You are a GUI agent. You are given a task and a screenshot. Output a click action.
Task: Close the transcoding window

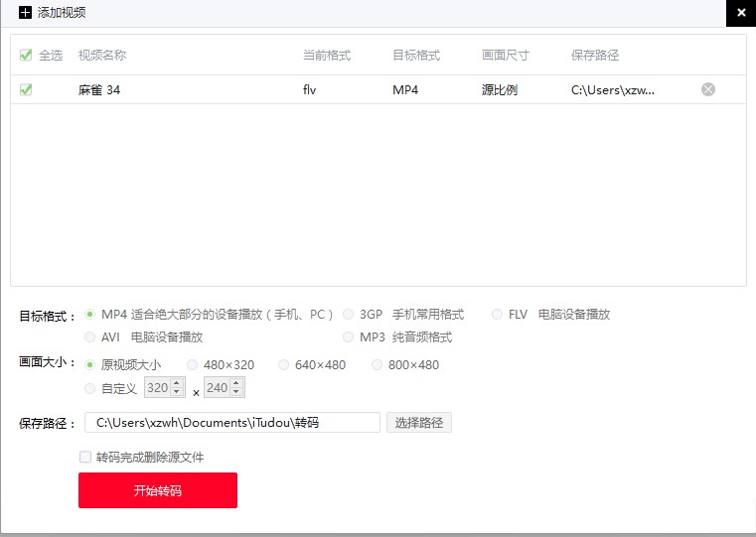(x=741, y=13)
